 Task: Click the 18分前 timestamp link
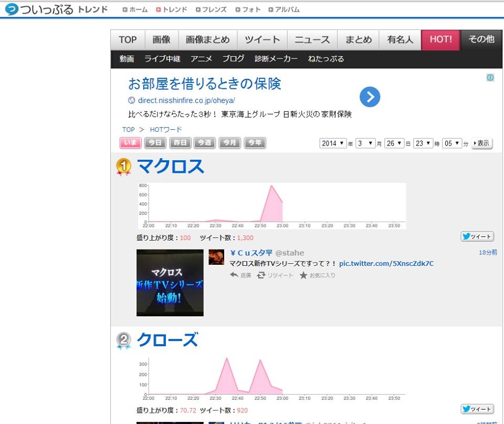pyautogui.click(x=488, y=253)
